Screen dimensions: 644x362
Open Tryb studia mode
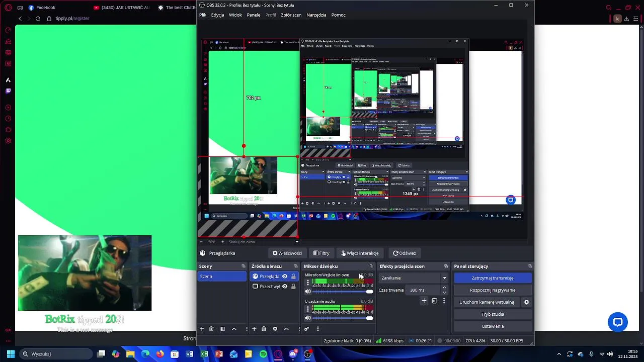tap(493, 314)
